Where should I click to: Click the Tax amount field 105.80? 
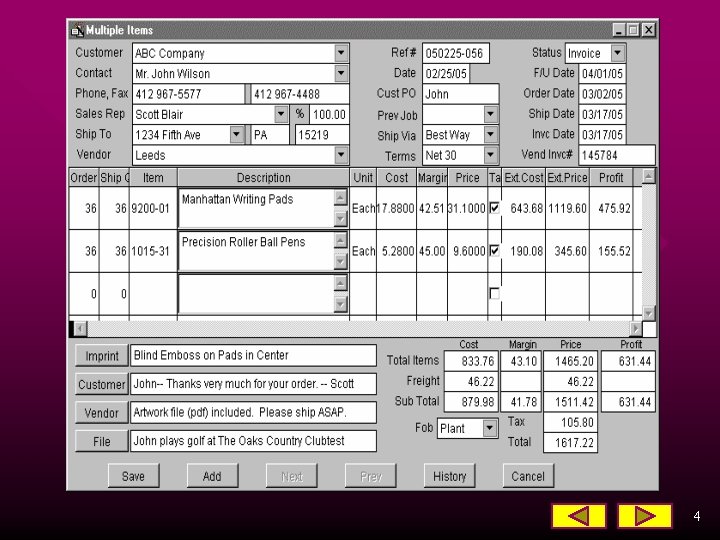[570, 422]
